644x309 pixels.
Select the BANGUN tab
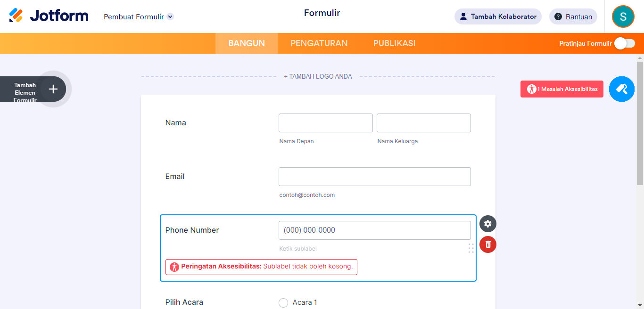(247, 43)
